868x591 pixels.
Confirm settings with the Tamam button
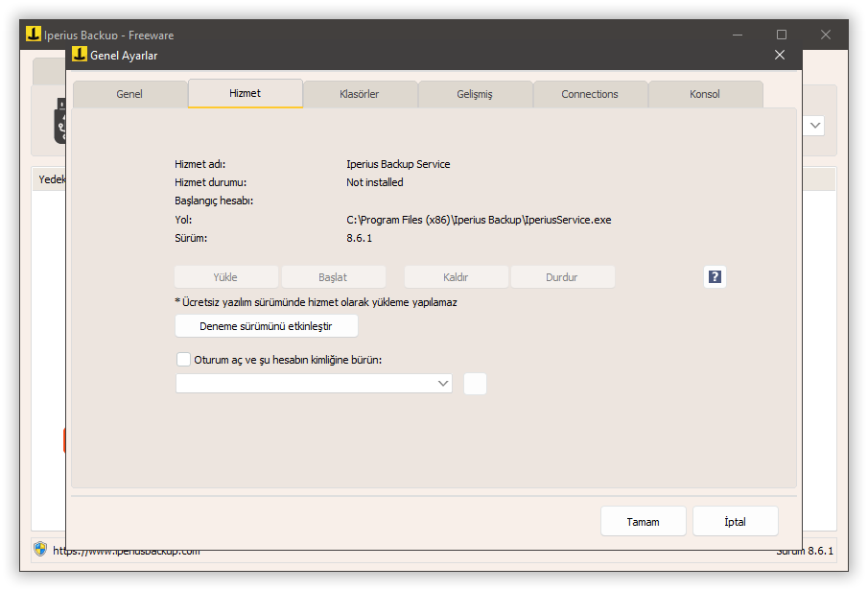644,521
